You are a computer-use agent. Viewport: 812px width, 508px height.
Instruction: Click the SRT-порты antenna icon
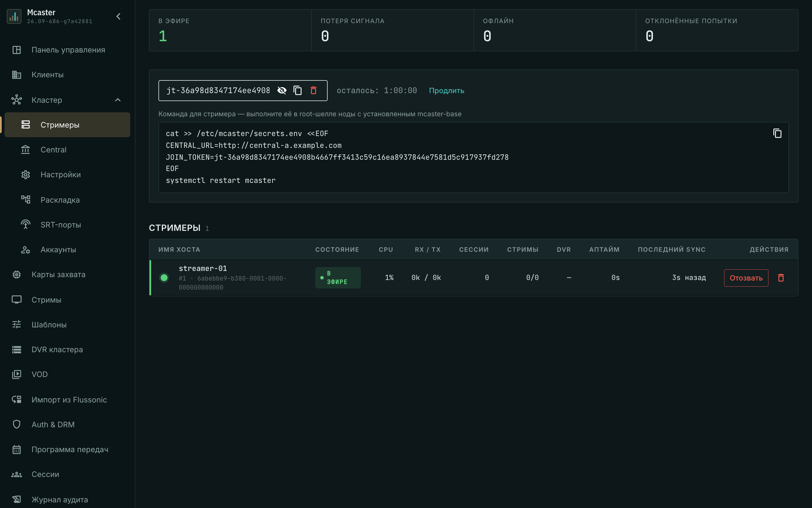coord(25,224)
